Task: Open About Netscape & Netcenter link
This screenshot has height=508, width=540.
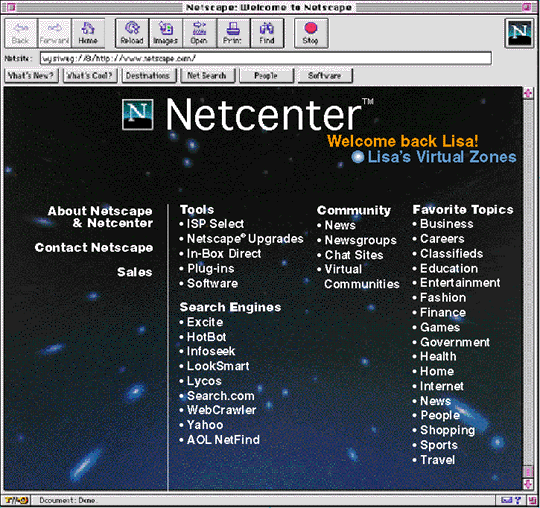Action: pos(100,217)
